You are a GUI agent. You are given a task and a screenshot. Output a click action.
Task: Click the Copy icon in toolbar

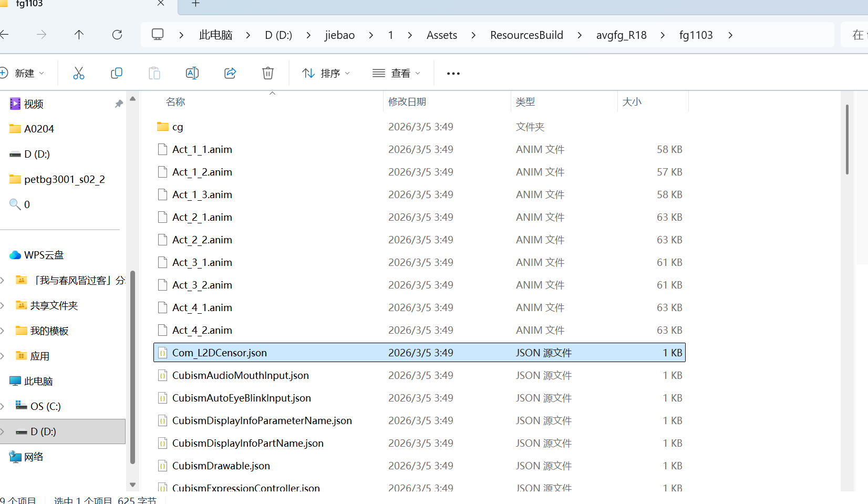tap(117, 73)
